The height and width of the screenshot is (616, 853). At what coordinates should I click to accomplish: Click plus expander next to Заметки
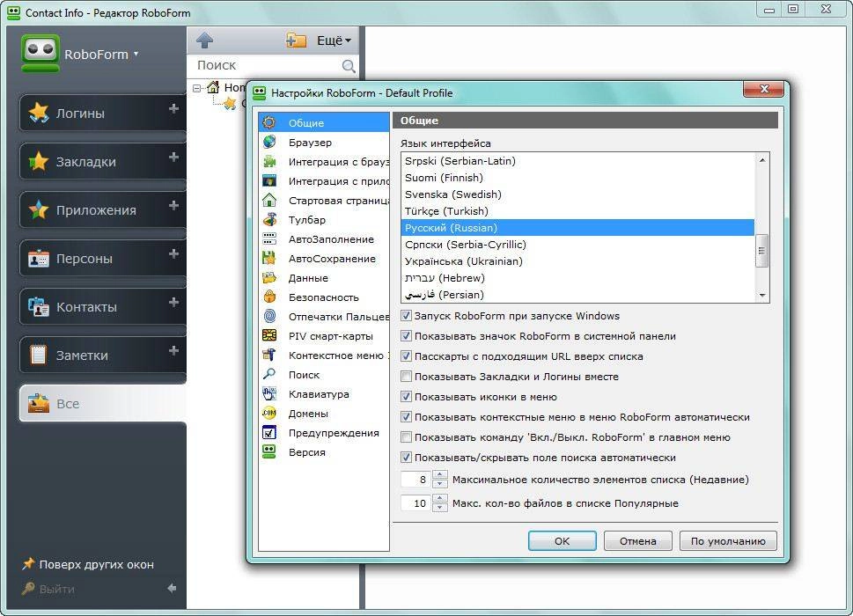point(173,350)
